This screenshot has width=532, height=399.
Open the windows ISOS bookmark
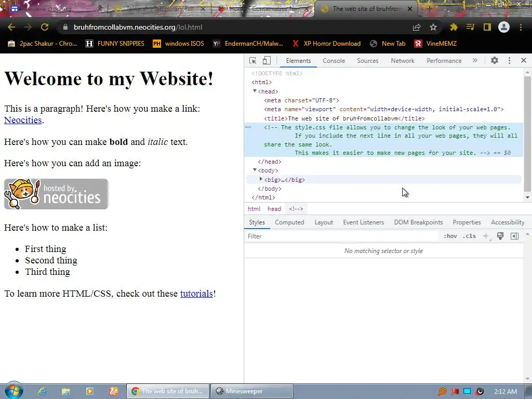pyautogui.click(x=179, y=44)
